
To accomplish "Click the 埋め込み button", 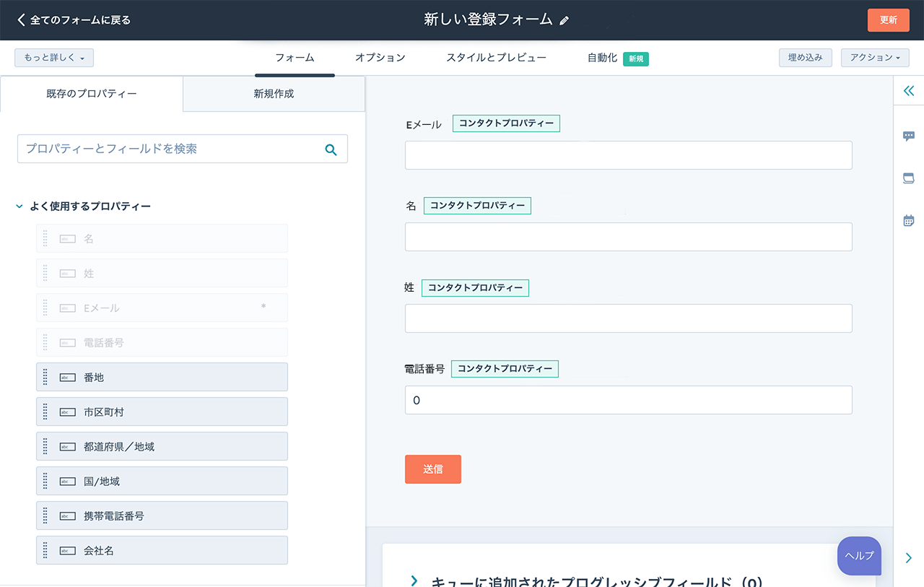I will (805, 58).
